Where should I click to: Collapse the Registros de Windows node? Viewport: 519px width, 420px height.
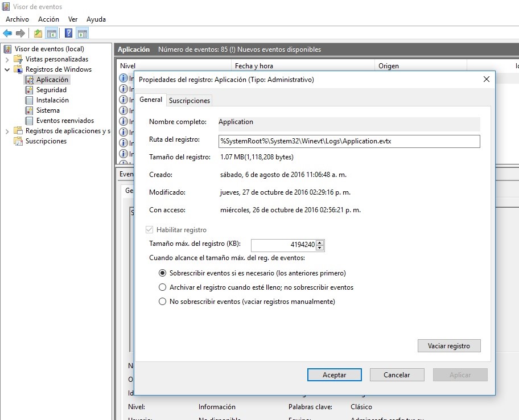coord(7,69)
